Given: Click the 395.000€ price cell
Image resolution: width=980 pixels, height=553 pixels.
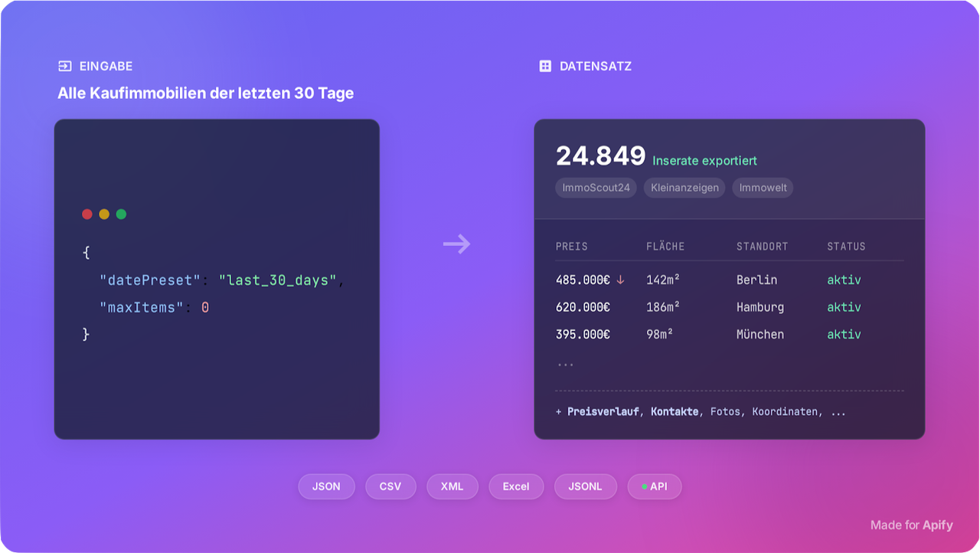Looking at the screenshot, I should point(583,335).
